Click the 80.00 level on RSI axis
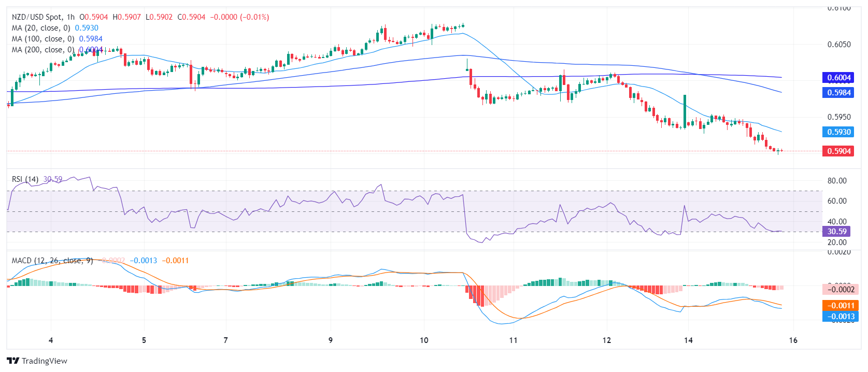Viewport: 868px width, 372px height. pyautogui.click(x=837, y=181)
